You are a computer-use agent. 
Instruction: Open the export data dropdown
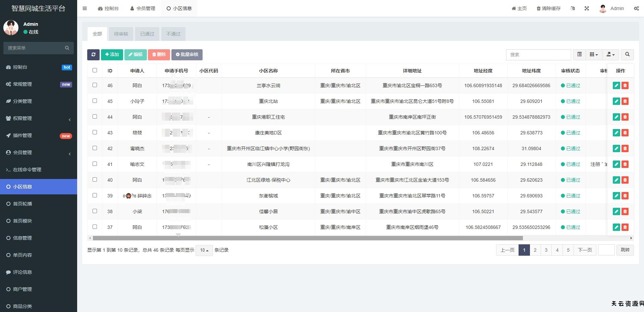pos(610,55)
